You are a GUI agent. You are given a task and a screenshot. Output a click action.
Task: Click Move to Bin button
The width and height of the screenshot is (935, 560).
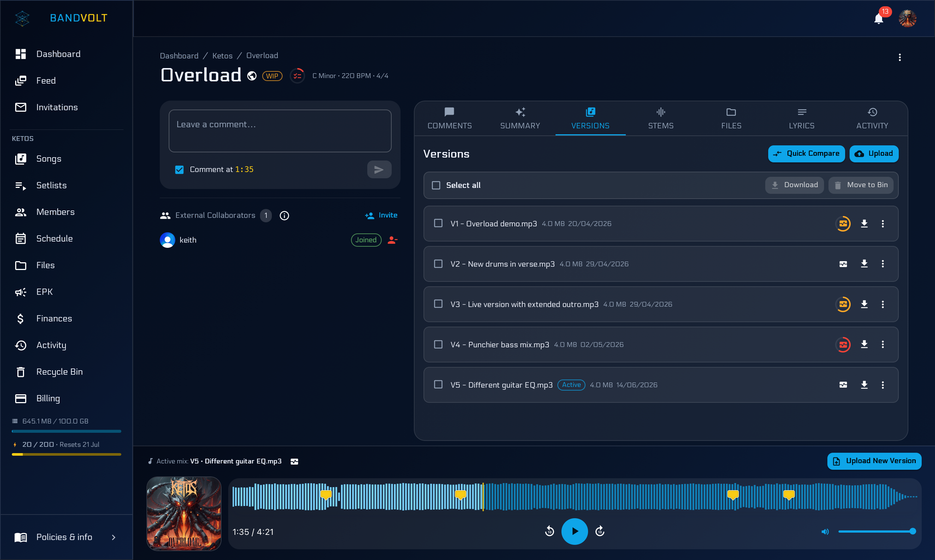tap(861, 185)
